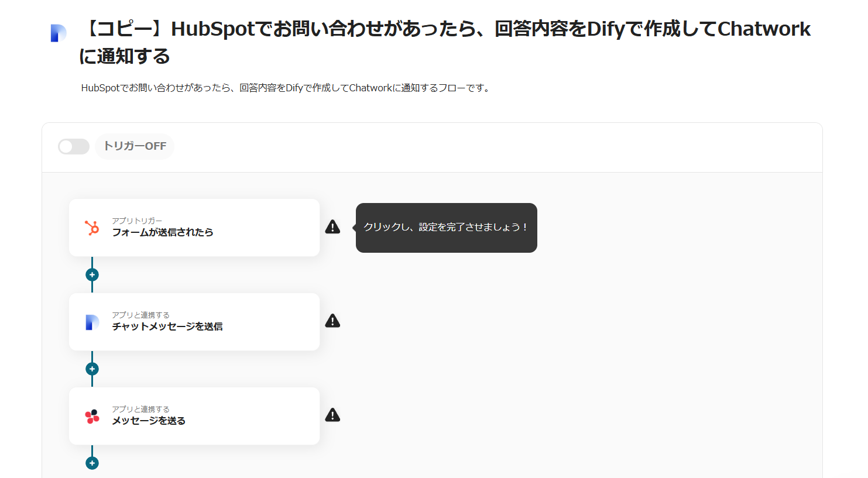Click the トリガーOFF label
The height and width of the screenshot is (478, 868).
[x=135, y=146]
